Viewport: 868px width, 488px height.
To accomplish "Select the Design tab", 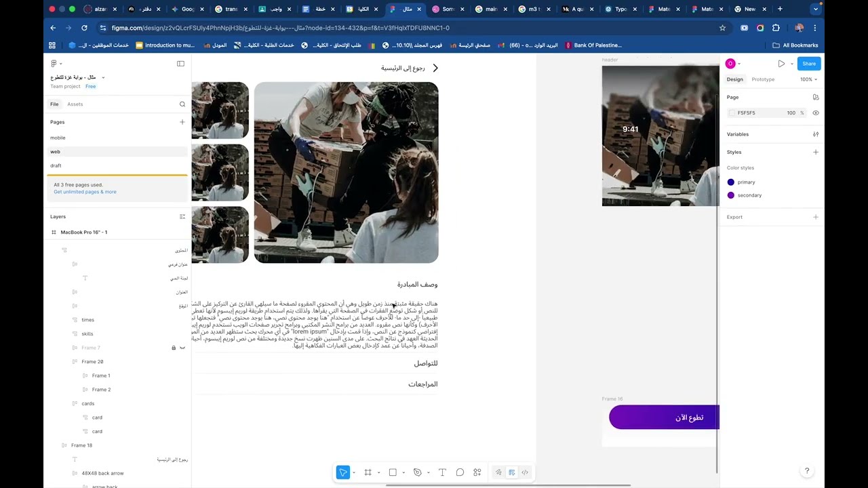I will [735, 79].
